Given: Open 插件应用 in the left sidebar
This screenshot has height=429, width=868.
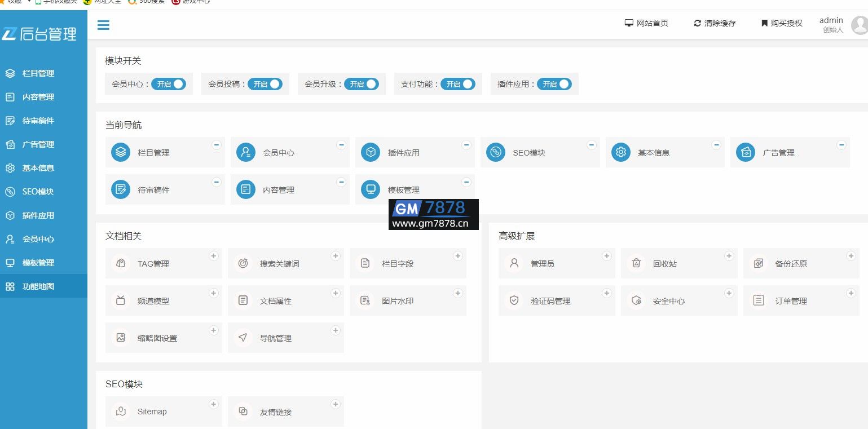Looking at the screenshot, I should pos(43,215).
